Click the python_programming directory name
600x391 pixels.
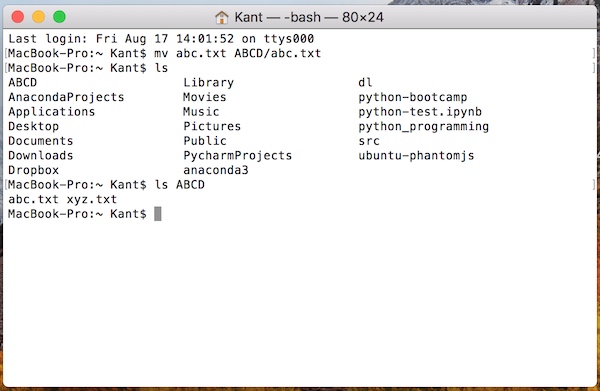(x=424, y=127)
